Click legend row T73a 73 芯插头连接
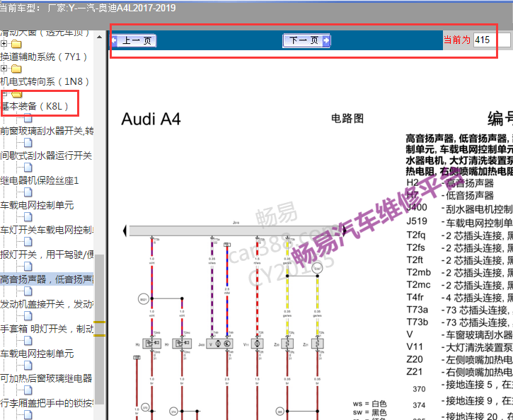The height and width of the screenshot is (420, 513). coord(459,310)
